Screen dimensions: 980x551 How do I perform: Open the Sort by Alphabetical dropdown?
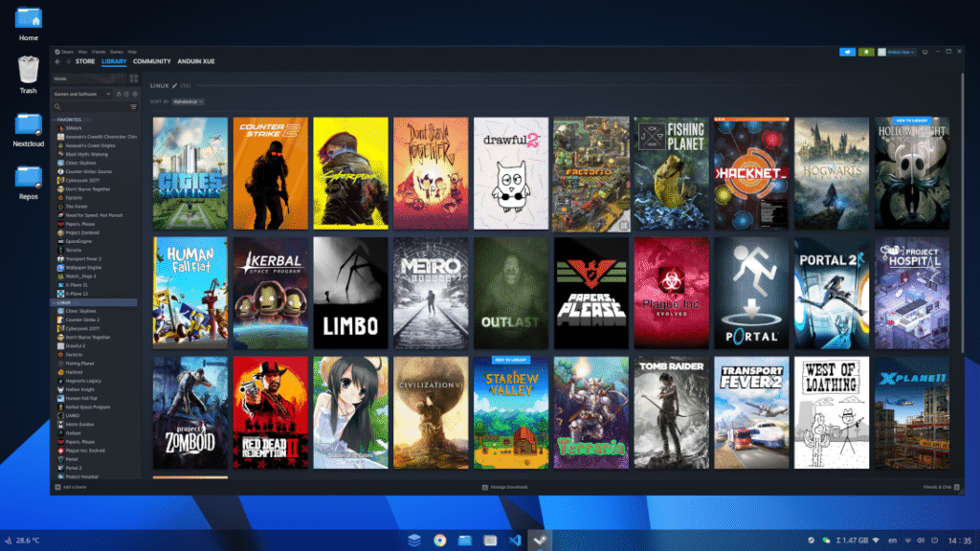point(189,99)
